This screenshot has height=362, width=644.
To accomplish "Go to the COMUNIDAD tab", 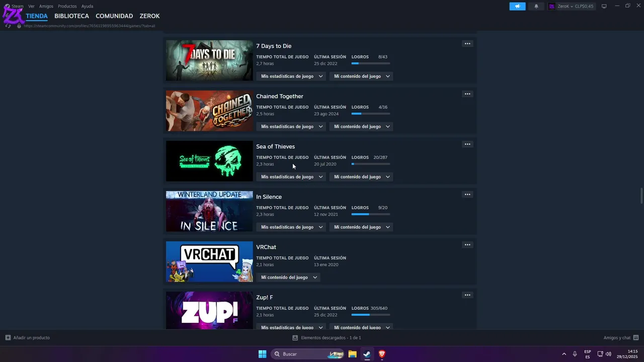I will coord(114,16).
